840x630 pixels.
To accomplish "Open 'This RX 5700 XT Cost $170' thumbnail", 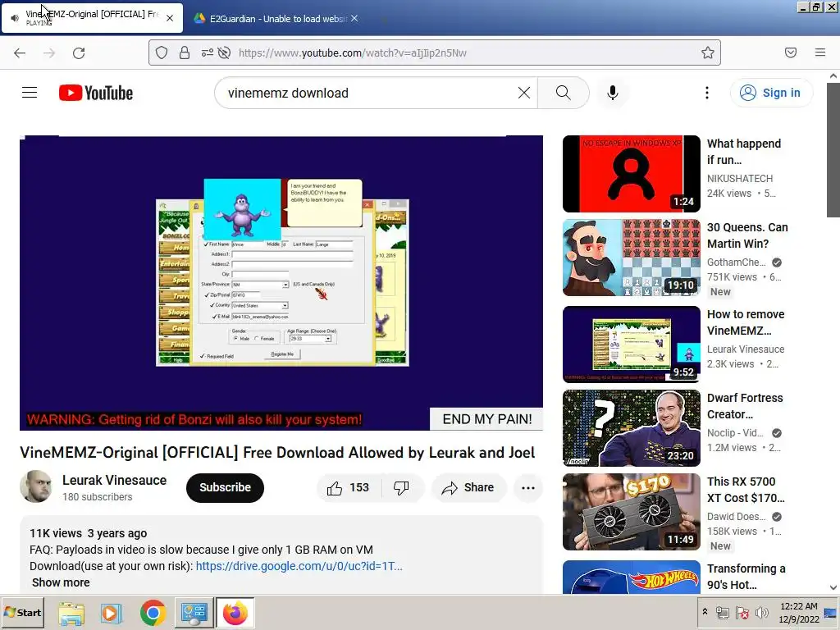I will click(631, 512).
